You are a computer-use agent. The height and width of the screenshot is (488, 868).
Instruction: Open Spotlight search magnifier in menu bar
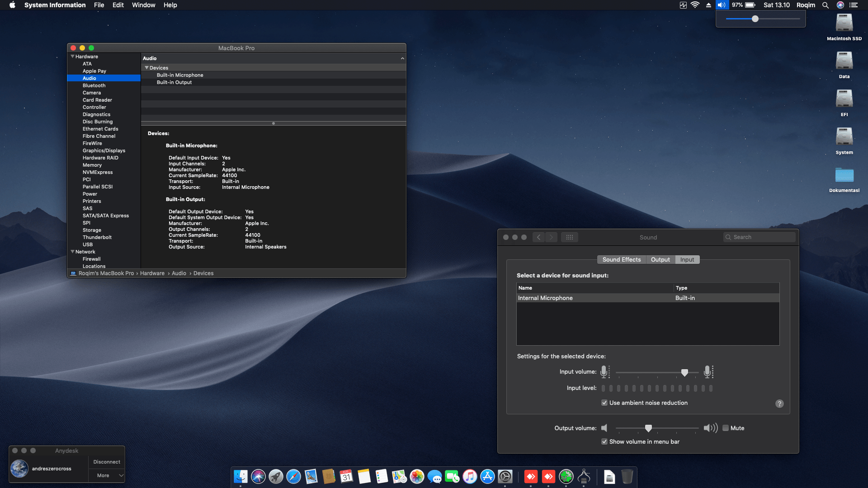pos(826,5)
